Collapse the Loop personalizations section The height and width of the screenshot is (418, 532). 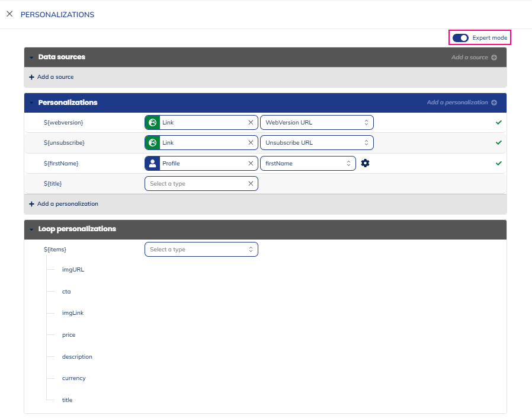pyautogui.click(x=31, y=229)
